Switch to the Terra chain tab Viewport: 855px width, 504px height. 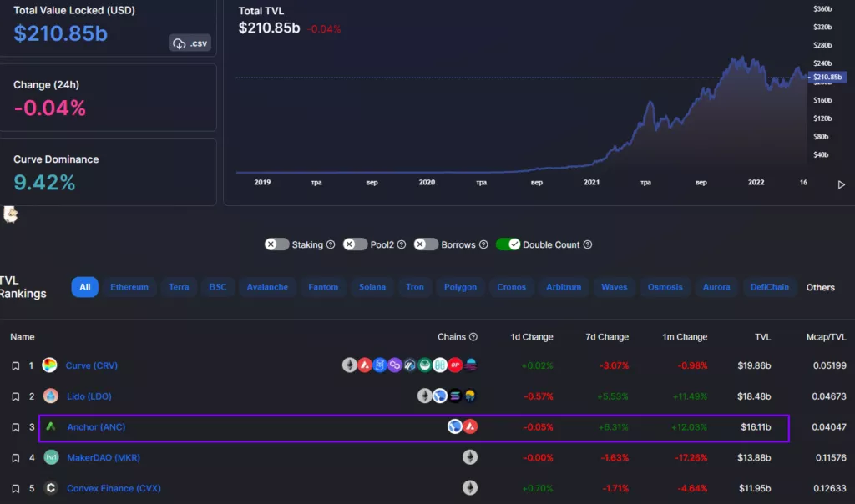pyautogui.click(x=178, y=287)
